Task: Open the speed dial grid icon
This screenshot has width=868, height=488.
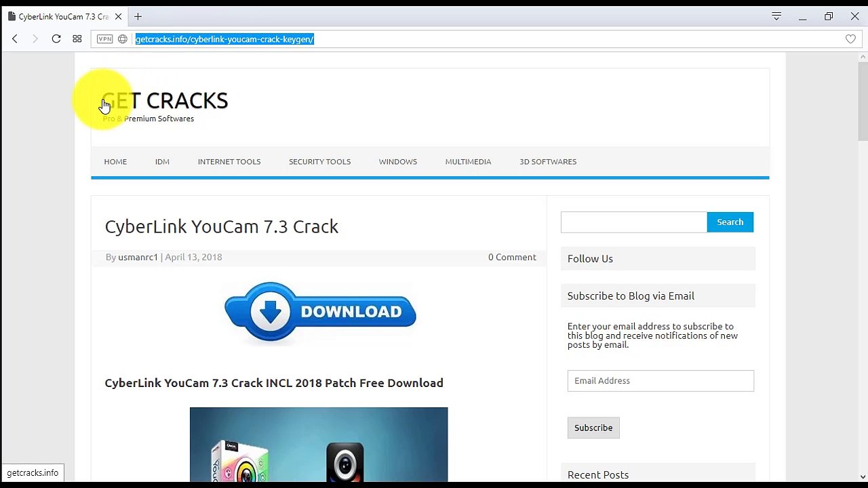Action: pyautogui.click(x=77, y=39)
